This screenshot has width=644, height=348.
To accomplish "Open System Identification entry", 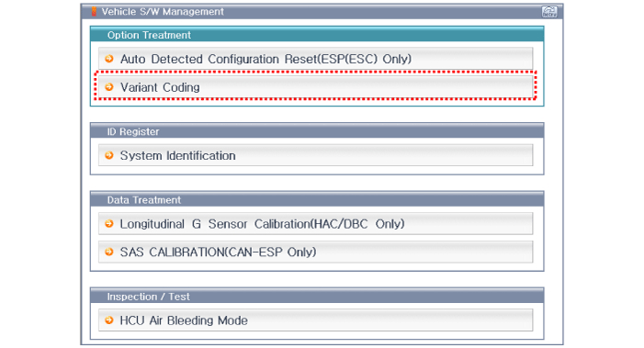I will click(x=315, y=155).
